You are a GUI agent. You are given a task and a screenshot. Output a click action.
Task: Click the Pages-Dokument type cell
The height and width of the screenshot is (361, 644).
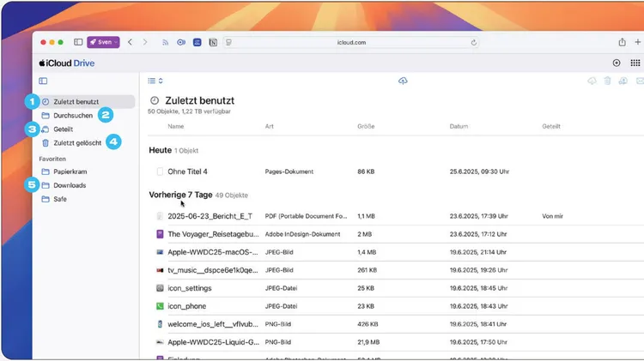(x=289, y=171)
